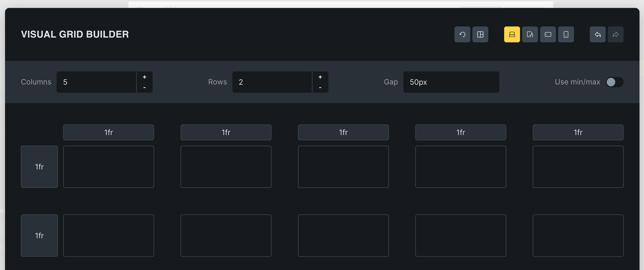Increase the Rows count with plus
This screenshot has width=644, height=270.
click(x=320, y=77)
